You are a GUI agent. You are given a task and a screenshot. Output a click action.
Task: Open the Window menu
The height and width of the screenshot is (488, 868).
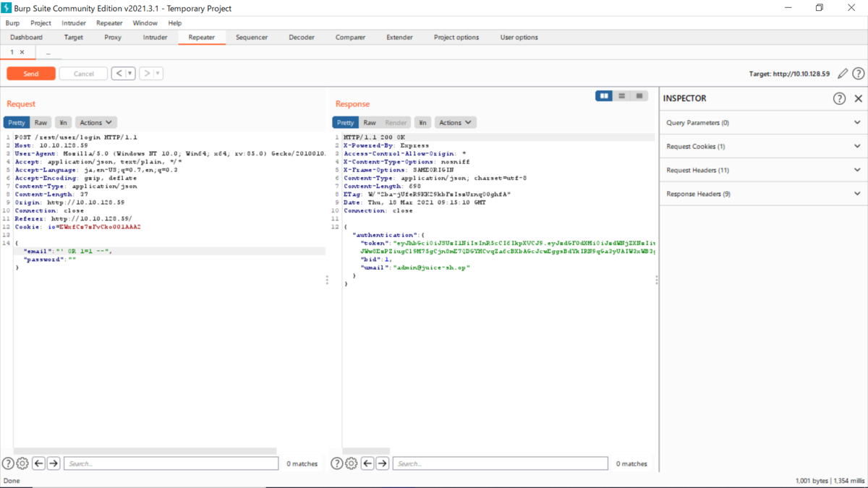coord(145,23)
